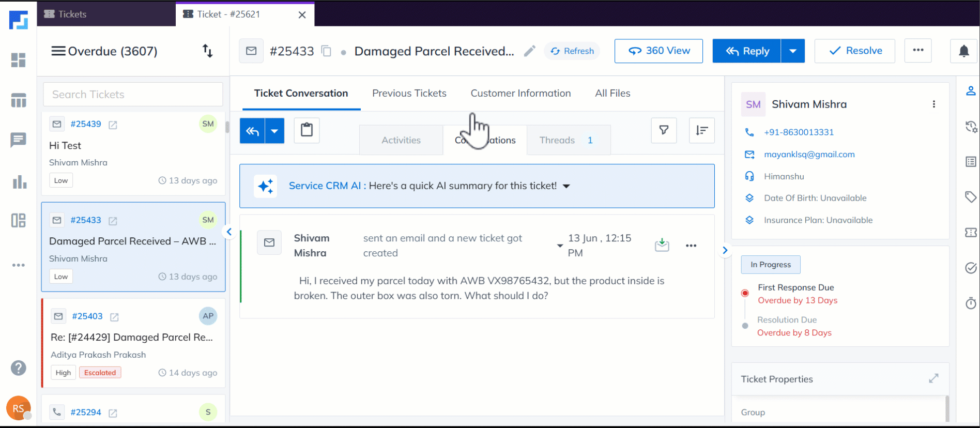The width and height of the screenshot is (980, 428).
Task: Click the Resolve button
Action: point(854,51)
